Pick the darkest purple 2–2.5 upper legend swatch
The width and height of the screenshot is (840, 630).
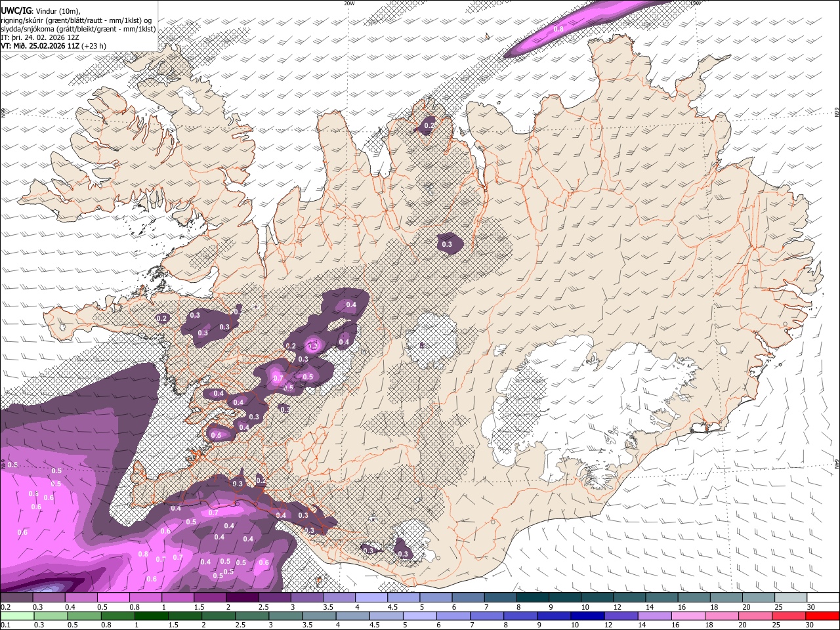pos(241,597)
